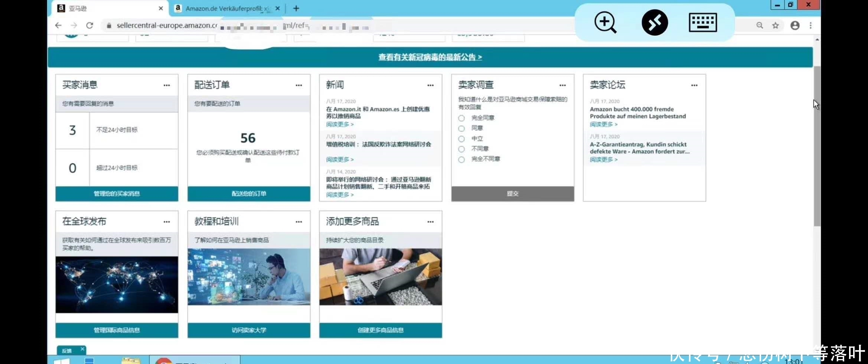Click the page vertical scrollbar thumb
868x364 pixels.
[817, 146]
